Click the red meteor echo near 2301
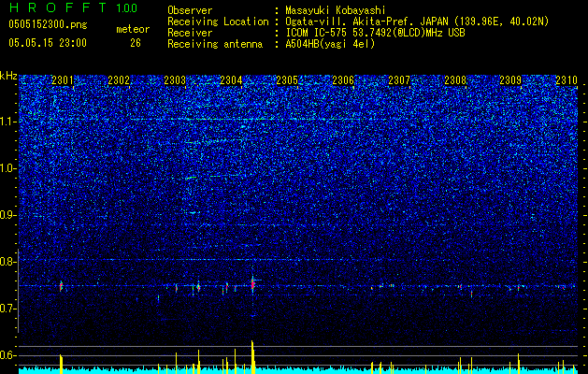This screenshot has width=588, height=374. [x=61, y=287]
